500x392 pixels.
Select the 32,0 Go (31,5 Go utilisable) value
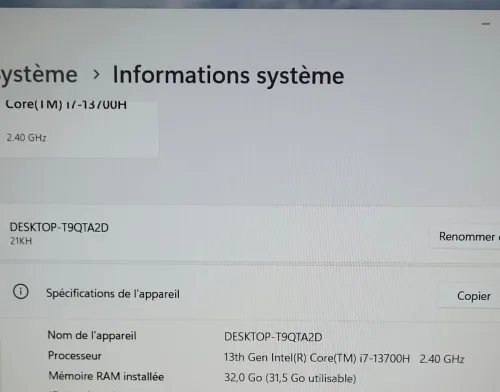pos(290,378)
